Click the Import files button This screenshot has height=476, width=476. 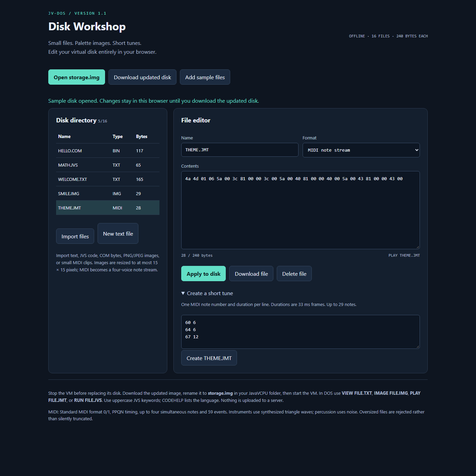click(75, 236)
